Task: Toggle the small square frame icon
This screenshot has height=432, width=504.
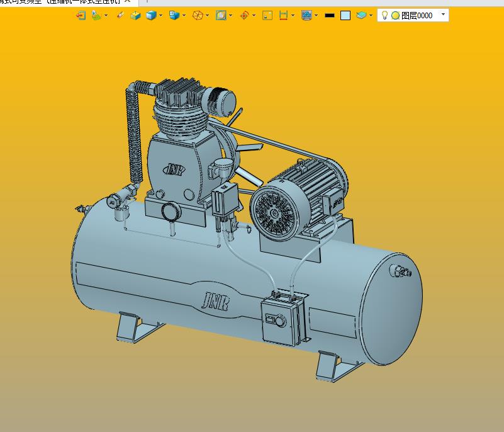Action: [267, 15]
